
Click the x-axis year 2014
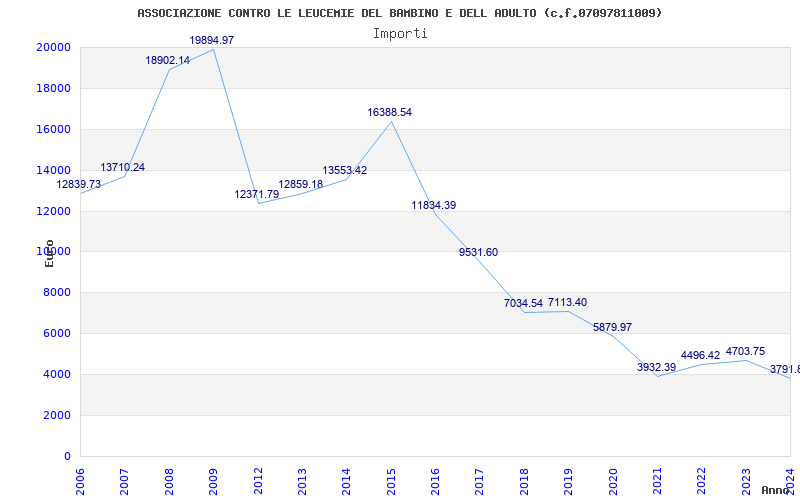tap(346, 481)
